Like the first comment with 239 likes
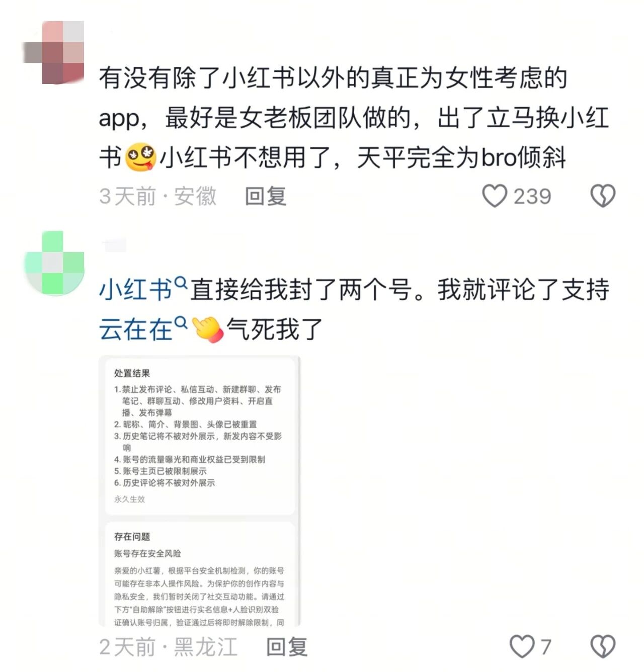This screenshot has width=644, height=672. tap(495, 196)
